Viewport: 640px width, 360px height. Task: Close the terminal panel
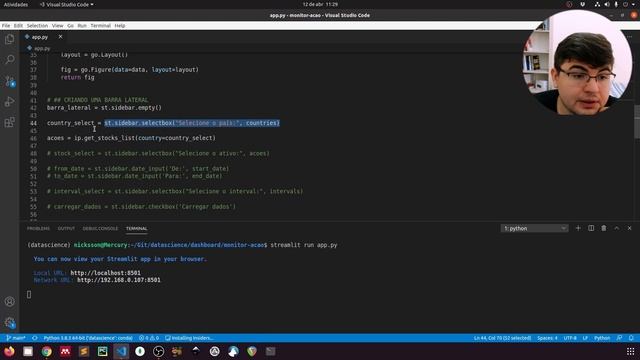[x=629, y=228]
